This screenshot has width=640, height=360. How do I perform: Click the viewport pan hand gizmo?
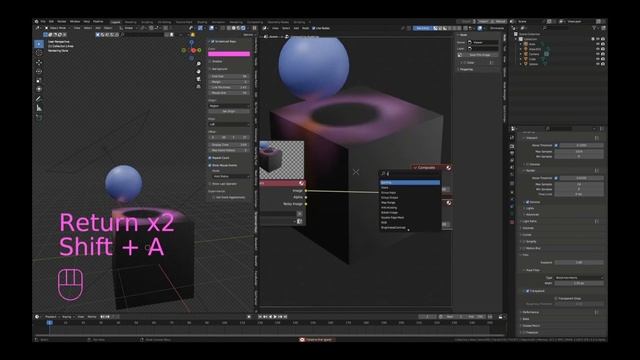pyautogui.click(x=198, y=71)
